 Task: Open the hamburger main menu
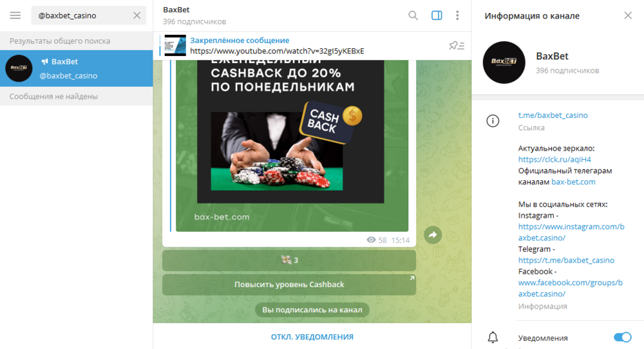15,15
